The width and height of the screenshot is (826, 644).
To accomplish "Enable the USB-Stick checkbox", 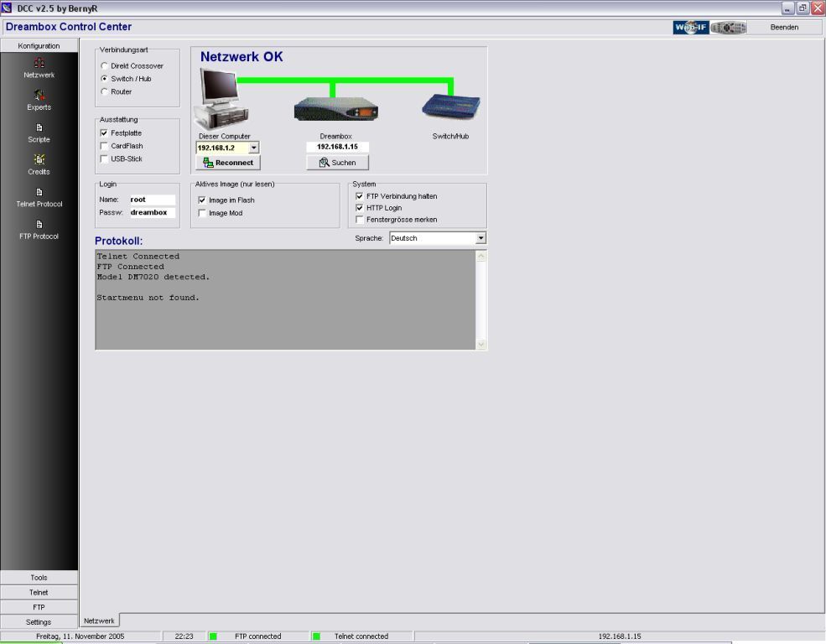I will coord(104,158).
